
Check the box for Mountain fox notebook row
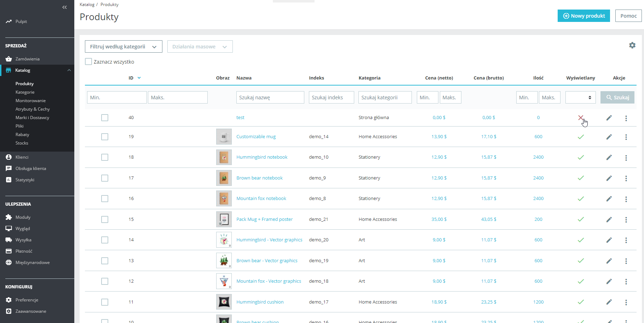click(x=105, y=199)
